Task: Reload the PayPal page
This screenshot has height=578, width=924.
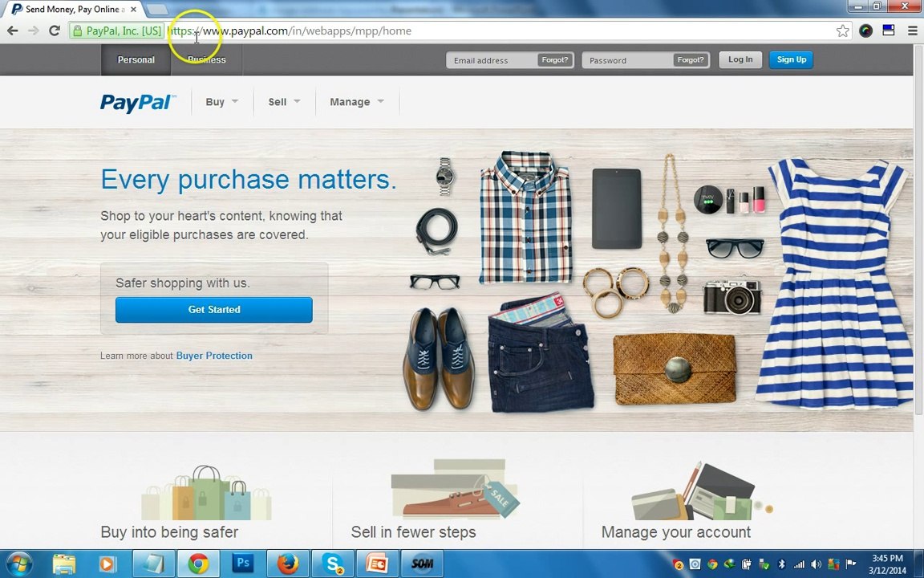Action: (55, 31)
